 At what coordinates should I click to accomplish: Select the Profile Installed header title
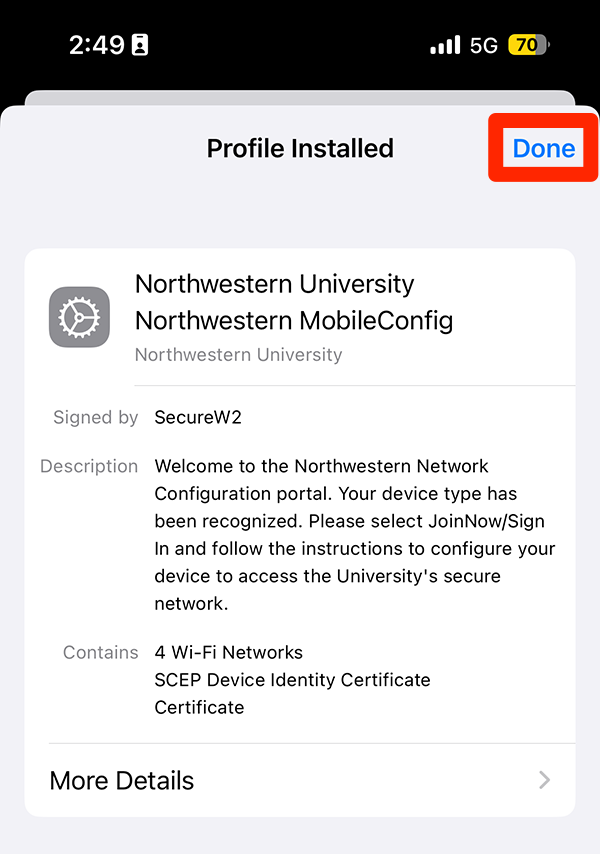click(300, 148)
